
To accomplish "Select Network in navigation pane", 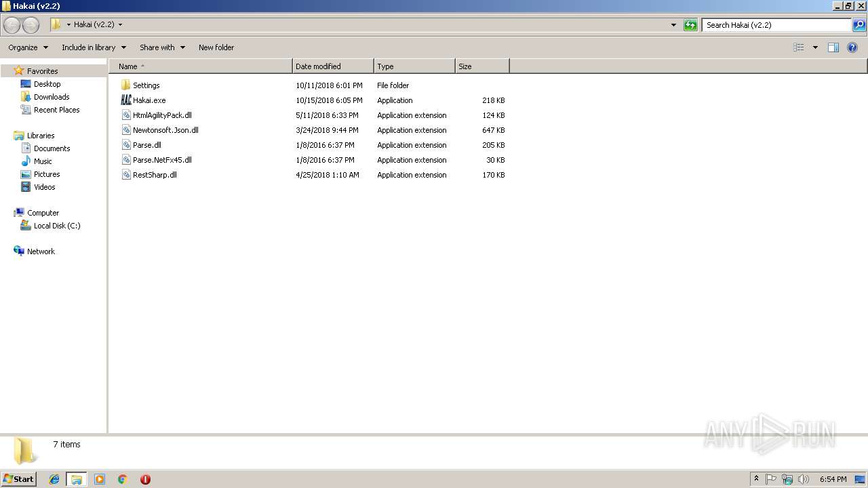I will [x=41, y=251].
